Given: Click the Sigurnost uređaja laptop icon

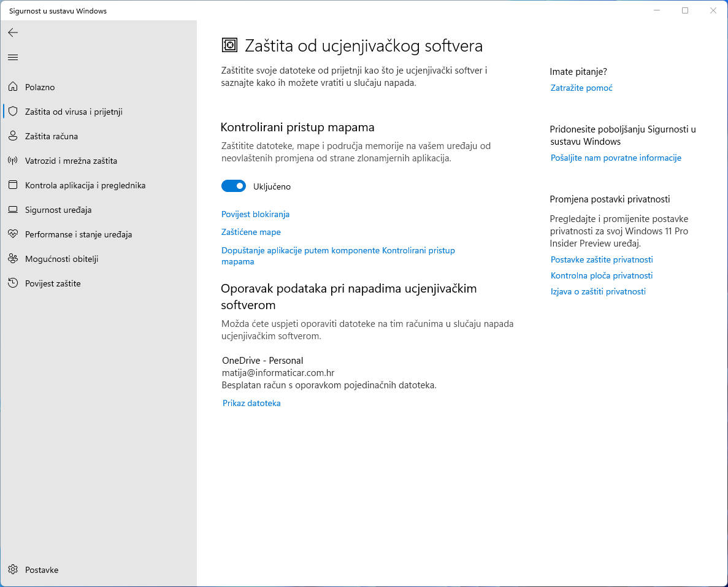Looking at the screenshot, I should [13, 209].
